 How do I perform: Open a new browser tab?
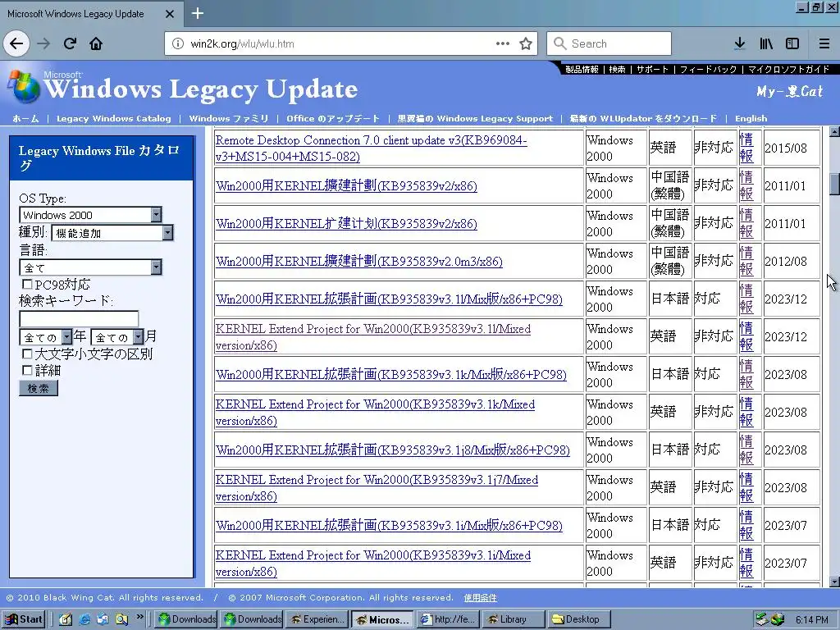[197, 13]
